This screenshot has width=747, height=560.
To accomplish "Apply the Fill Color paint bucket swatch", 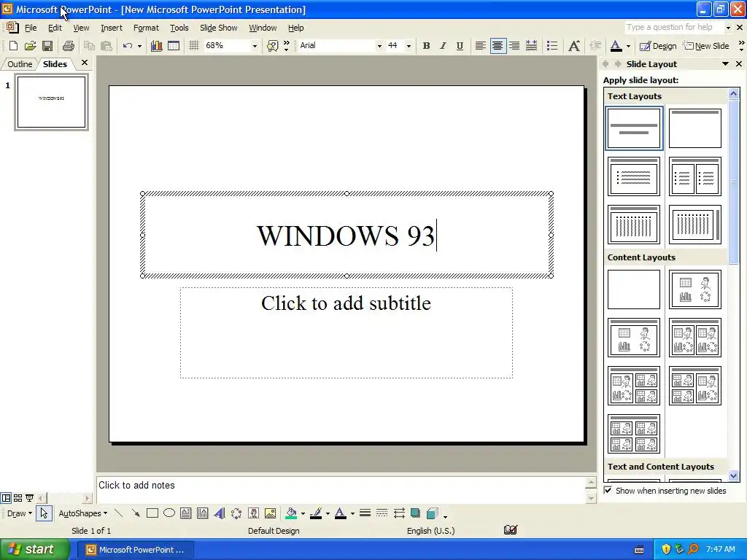I will (291, 513).
